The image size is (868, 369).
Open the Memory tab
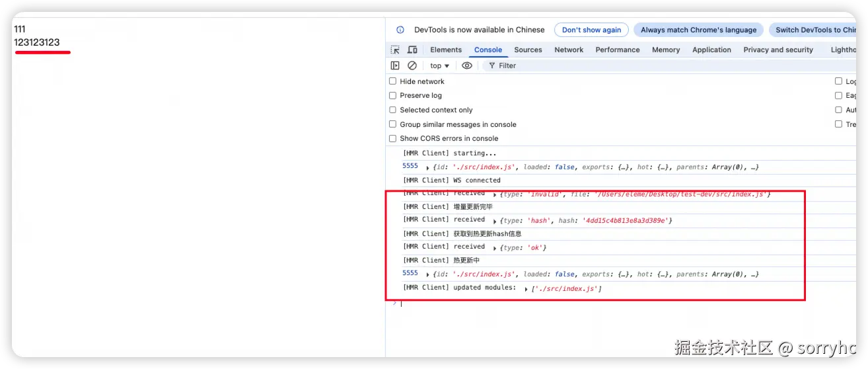666,50
